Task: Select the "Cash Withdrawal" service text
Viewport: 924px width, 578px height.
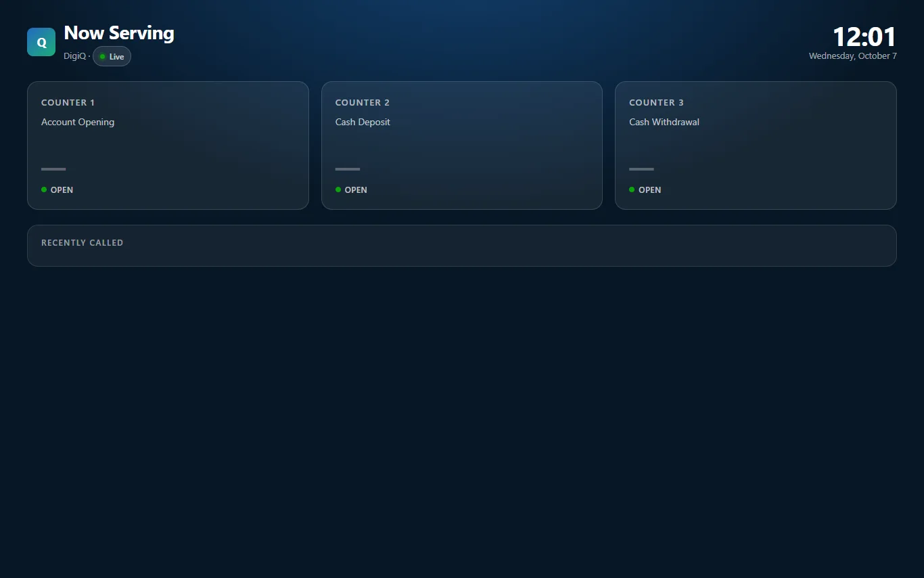Action: click(664, 123)
